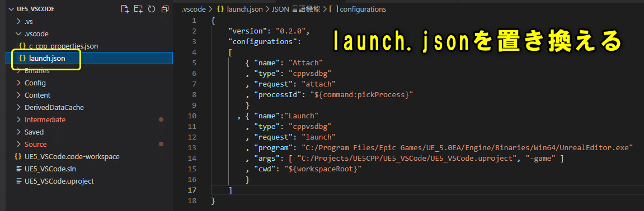
Task: Click the JSON 言語機能 breadcrumb segment
Action: (x=296, y=8)
